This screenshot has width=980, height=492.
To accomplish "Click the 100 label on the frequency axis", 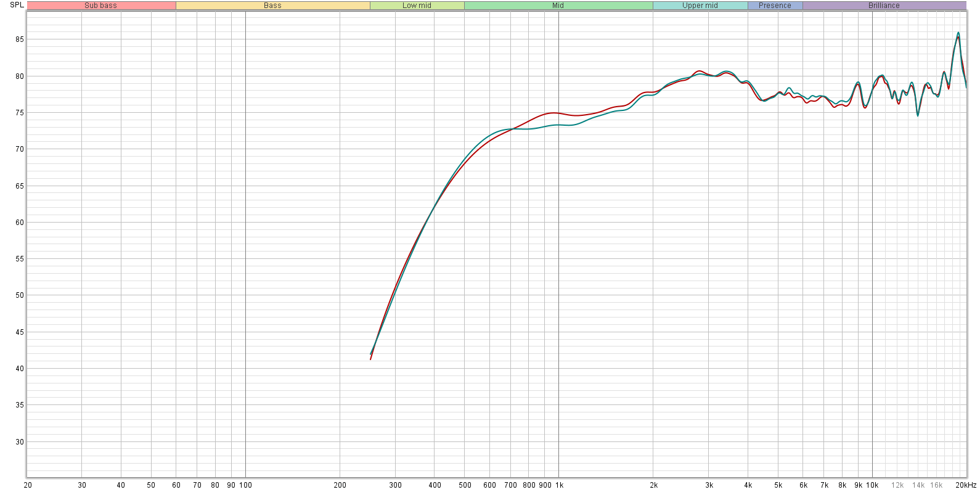I will point(245,485).
